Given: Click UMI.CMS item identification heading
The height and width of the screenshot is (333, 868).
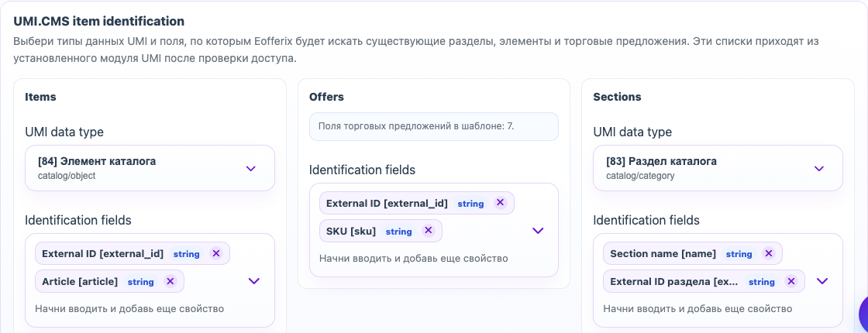Looking at the screenshot, I should coord(98,22).
